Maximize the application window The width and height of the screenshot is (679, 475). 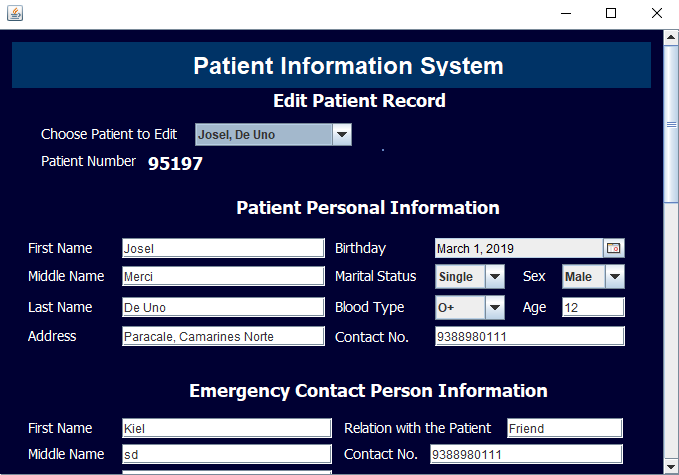pyautogui.click(x=611, y=13)
